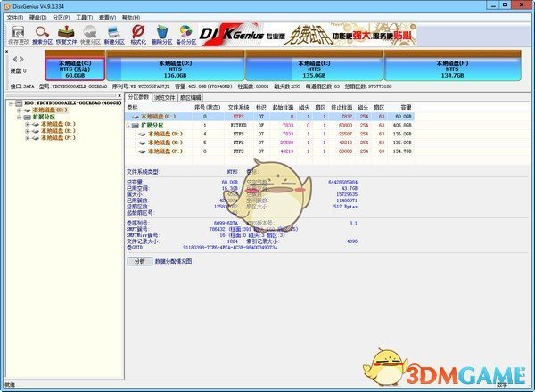
Task: Collapse the 扩展分区 node in the left tree
Action: pyautogui.click(x=19, y=118)
